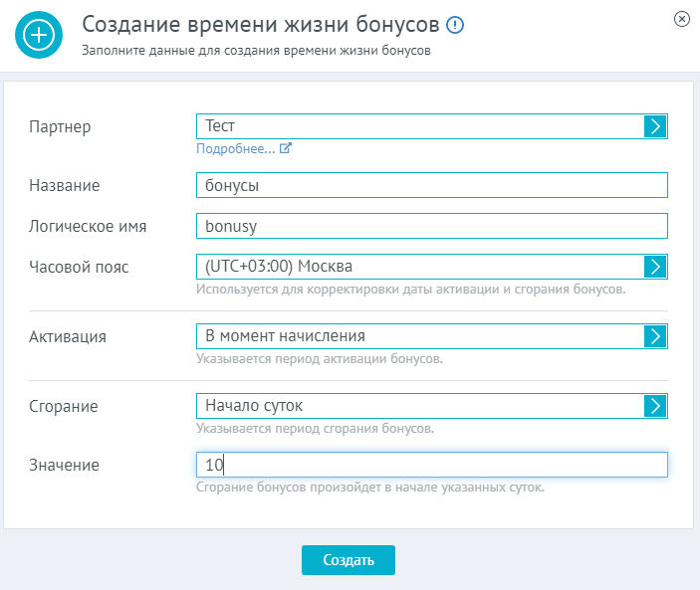
Task: Expand the Часовой пояс selector arrow
Action: [655, 267]
